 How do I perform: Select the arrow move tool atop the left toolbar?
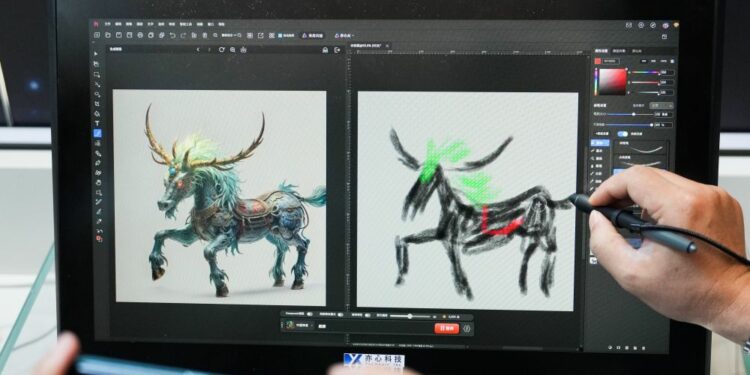97,54
